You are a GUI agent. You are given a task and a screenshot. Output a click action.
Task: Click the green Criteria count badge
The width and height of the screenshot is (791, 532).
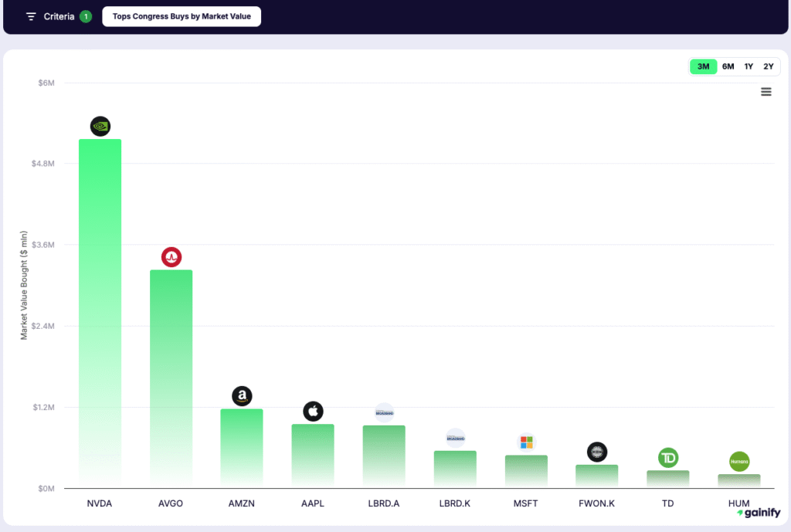(x=86, y=17)
